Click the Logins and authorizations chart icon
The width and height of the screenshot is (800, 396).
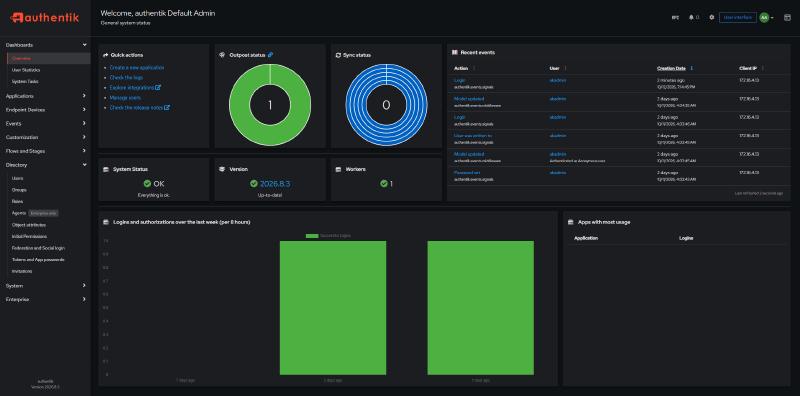point(106,222)
